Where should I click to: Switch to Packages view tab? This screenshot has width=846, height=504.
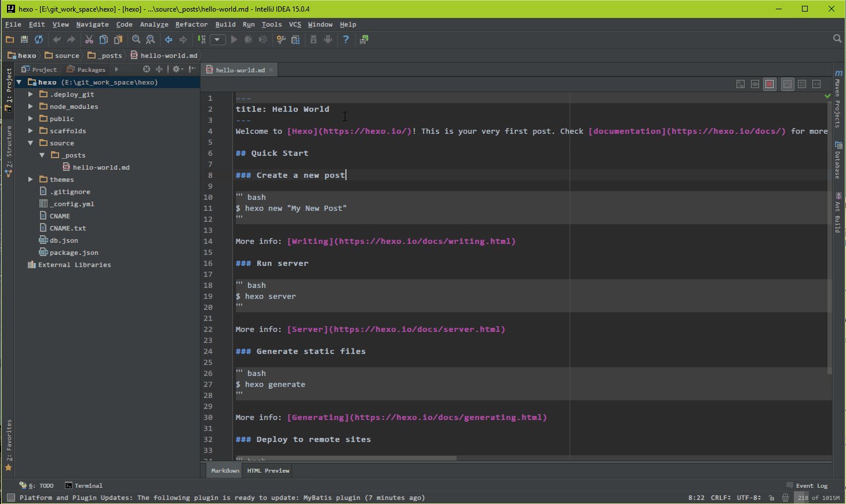86,70
